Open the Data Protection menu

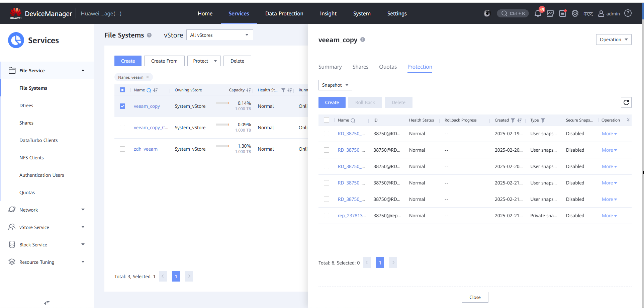point(284,14)
